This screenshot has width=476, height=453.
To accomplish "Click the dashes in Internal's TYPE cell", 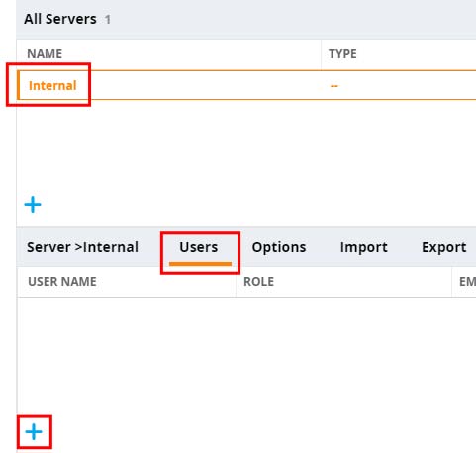I will coord(334,86).
